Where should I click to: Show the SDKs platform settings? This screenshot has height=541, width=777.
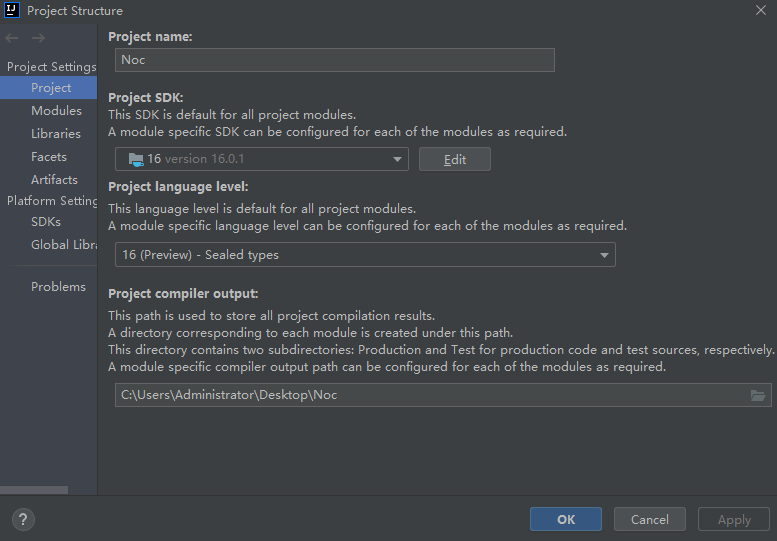pyautogui.click(x=45, y=222)
